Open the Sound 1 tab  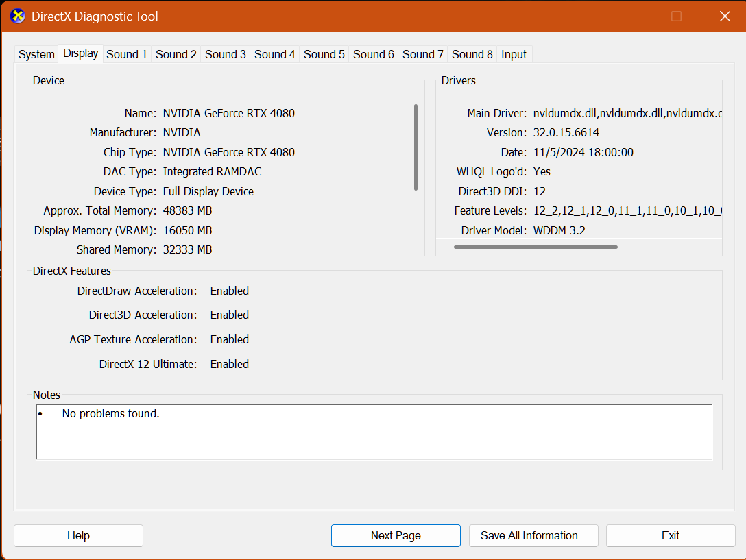pyautogui.click(x=127, y=54)
